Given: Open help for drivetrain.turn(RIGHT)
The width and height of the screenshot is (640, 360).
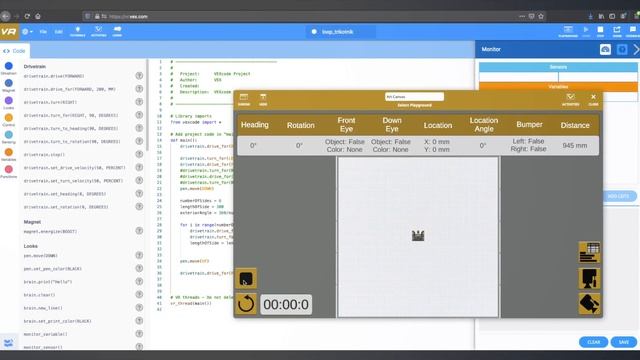Looking at the screenshot, I should click(139, 102).
